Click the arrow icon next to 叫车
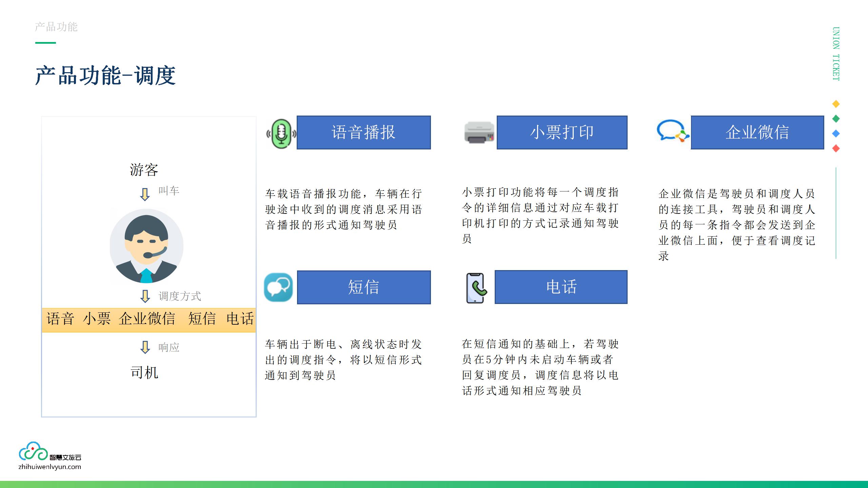The image size is (868, 488). [145, 195]
